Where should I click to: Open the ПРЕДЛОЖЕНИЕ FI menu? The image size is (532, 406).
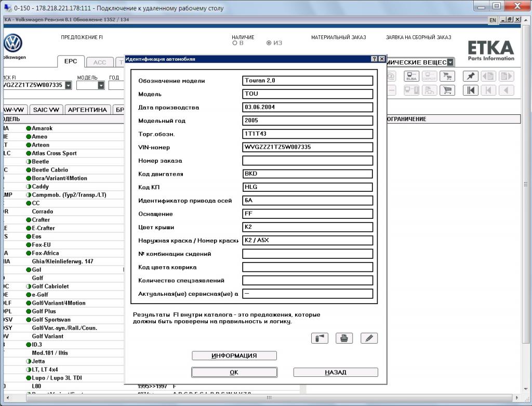tap(82, 37)
